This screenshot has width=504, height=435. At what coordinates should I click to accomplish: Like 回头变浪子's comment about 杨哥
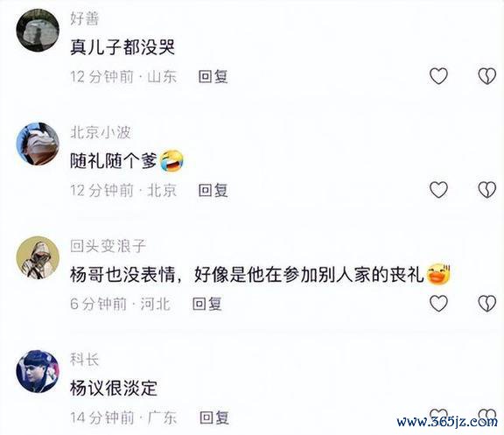[x=438, y=303]
